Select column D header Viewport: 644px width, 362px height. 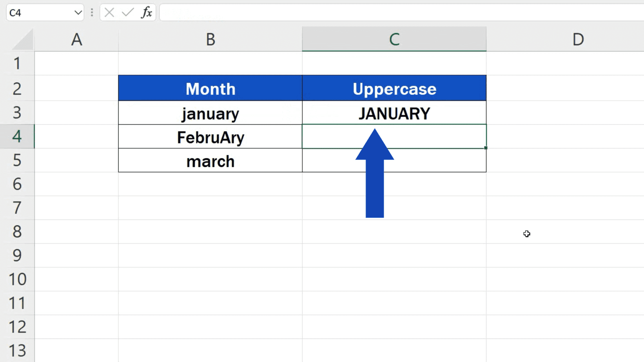[x=577, y=39]
